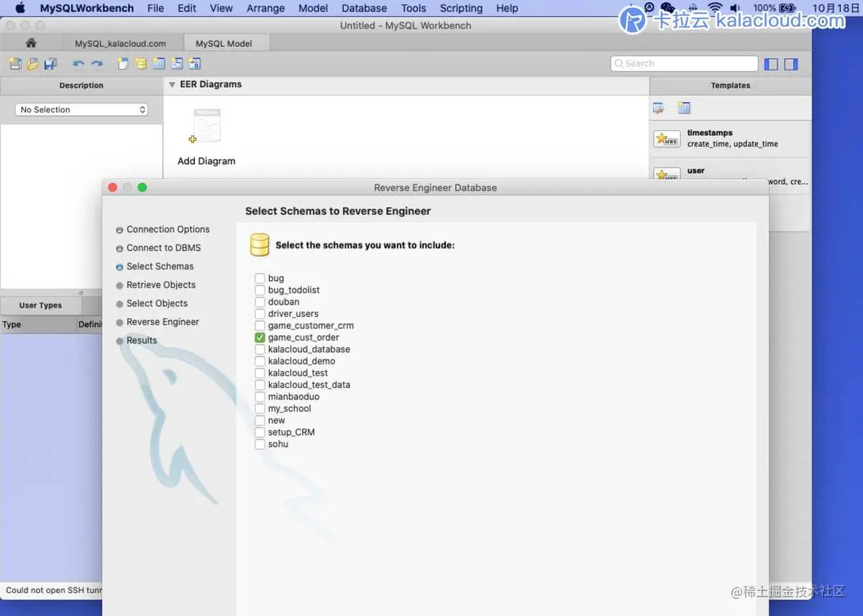Open the Apple menu
This screenshot has width=863, height=616.
coord(20,8)
